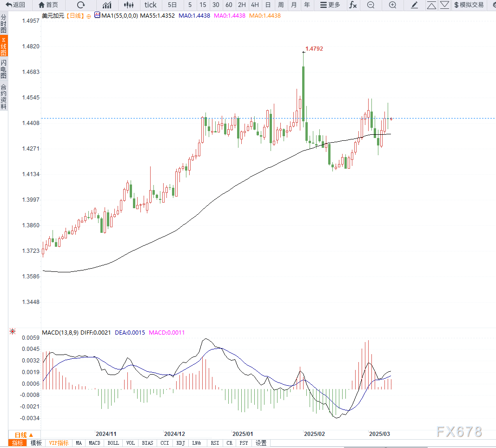Click the 返回 back button
The width and height of the screenshot is (496, 448).
[15, 5]
